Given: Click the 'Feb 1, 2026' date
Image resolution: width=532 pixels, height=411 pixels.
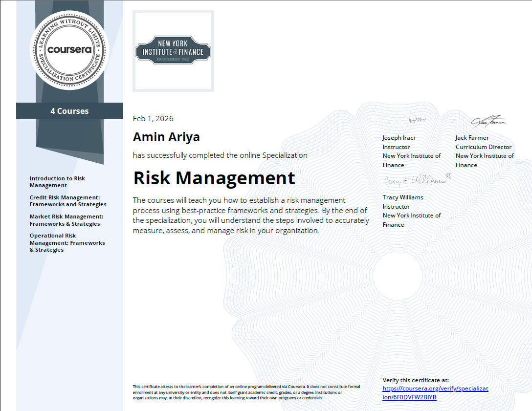Looking at the screenshot, I should 153,118.
